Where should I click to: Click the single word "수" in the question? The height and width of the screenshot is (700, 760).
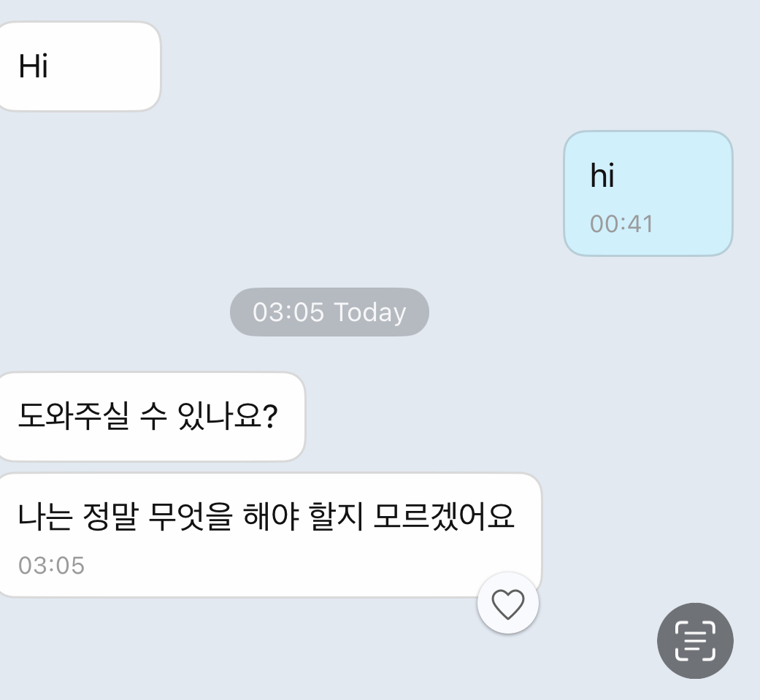click(x=152, y=418)
